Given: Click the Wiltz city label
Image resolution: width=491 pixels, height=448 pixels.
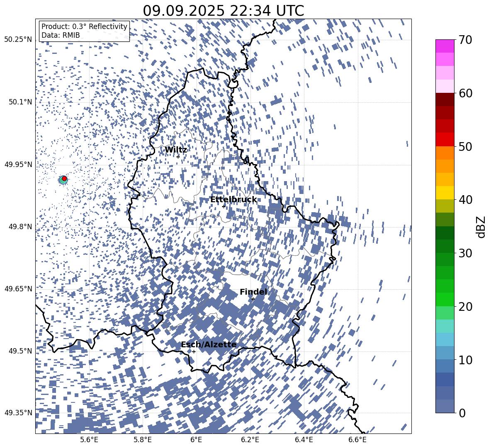Looking at the screenshot, I should click(x=176, y=150).
